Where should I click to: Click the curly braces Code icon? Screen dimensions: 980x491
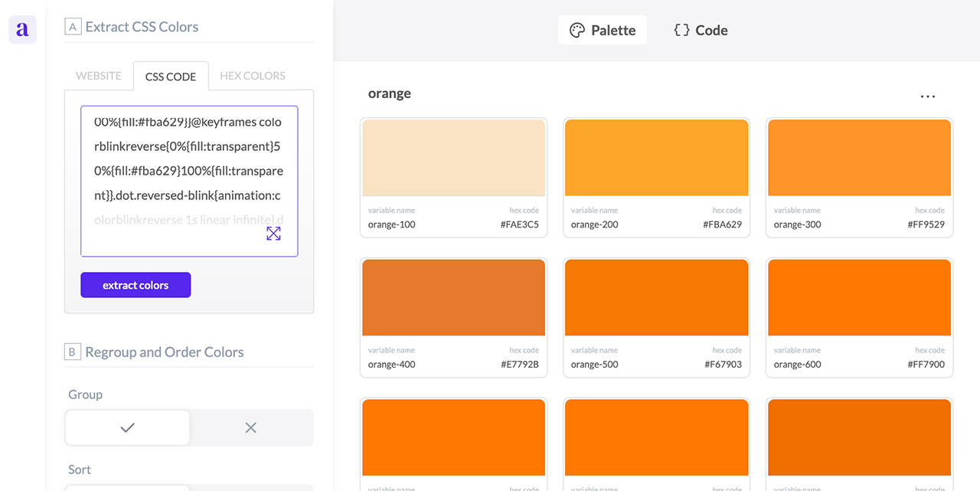681,31
